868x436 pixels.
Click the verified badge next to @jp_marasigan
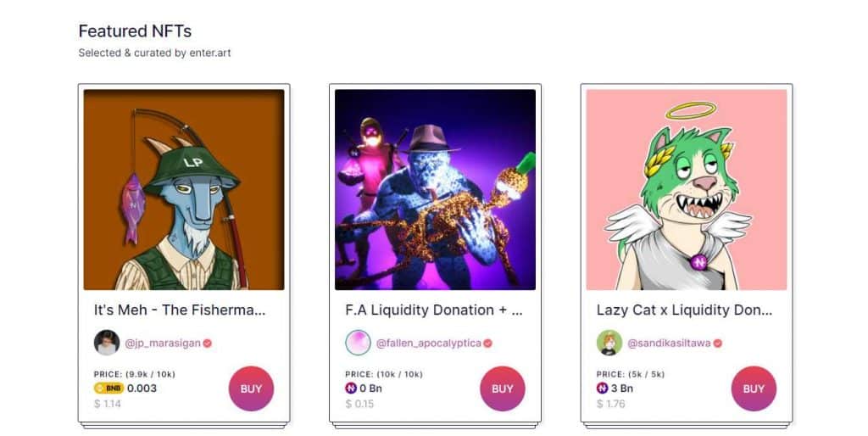point(207,343)
